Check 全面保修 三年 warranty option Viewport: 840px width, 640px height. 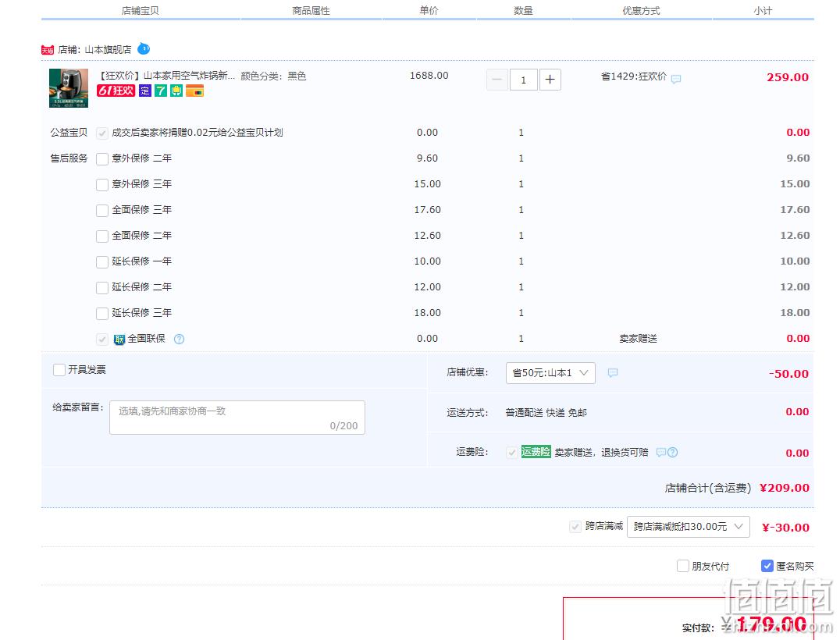coord(101,210)
